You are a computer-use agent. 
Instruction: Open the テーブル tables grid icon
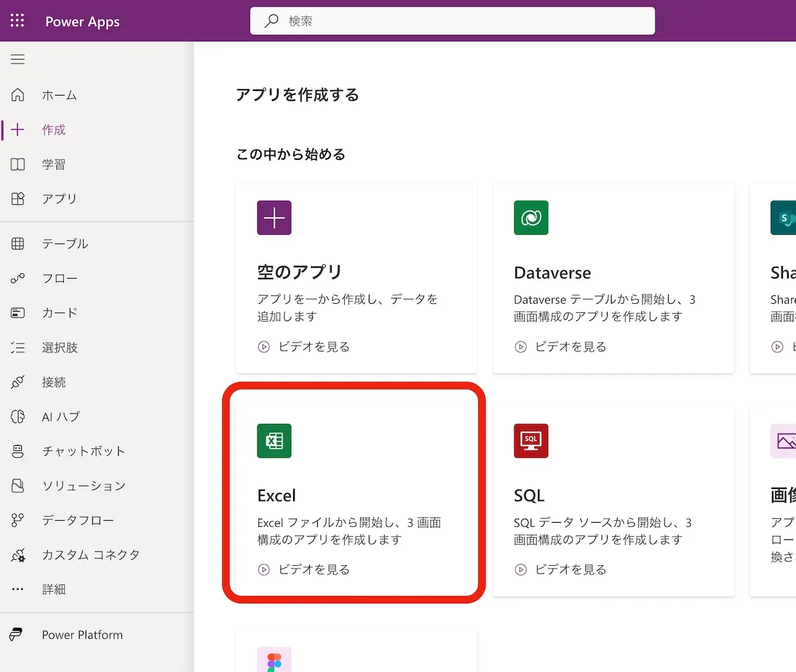(x=18, y=243)
